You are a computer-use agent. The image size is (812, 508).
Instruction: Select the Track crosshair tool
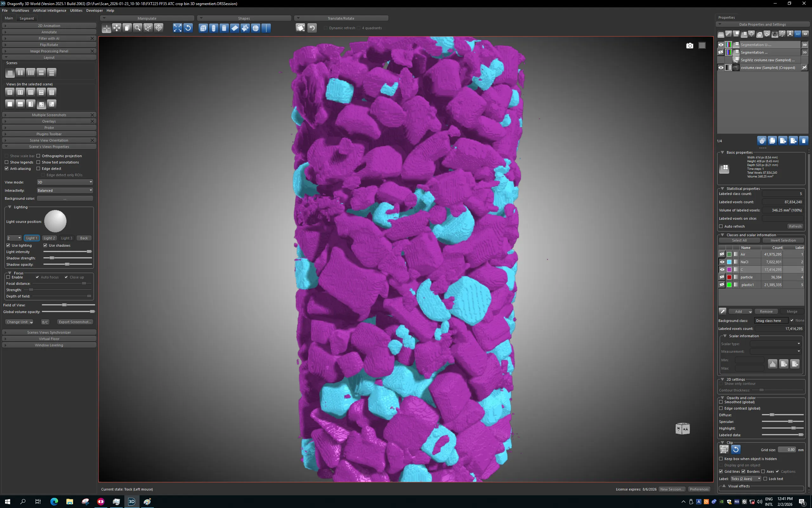tap(106, 28)
